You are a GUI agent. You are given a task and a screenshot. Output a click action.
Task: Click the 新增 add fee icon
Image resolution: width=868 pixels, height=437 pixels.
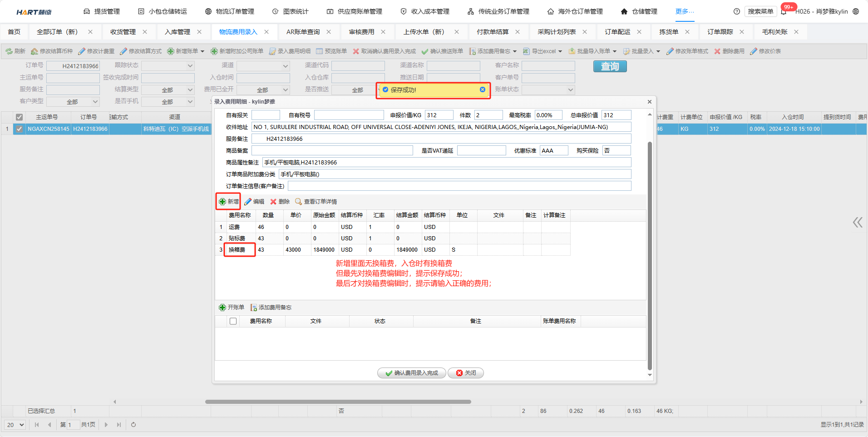222,202
